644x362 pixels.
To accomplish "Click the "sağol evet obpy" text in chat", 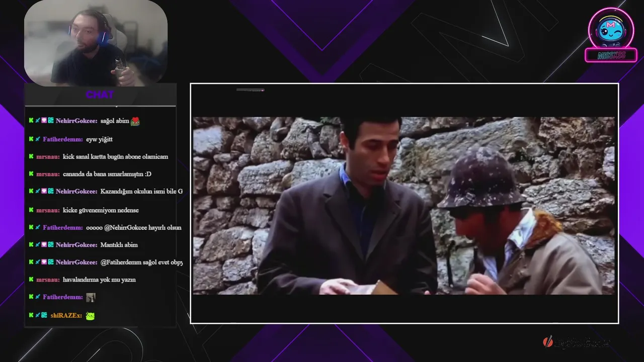I will pyautogui.click(x=164, y=262).
